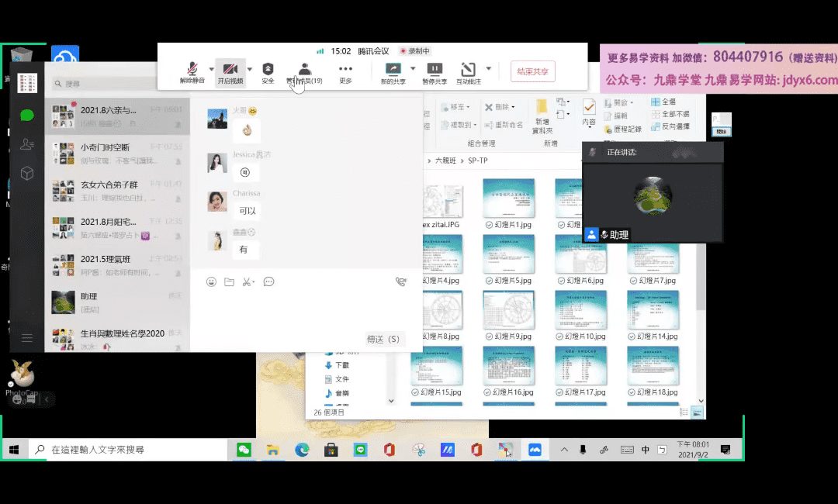This screenshot has width=838, height=504.
Task: Click the scissors screenshot icon in chat
Action: 247,282
